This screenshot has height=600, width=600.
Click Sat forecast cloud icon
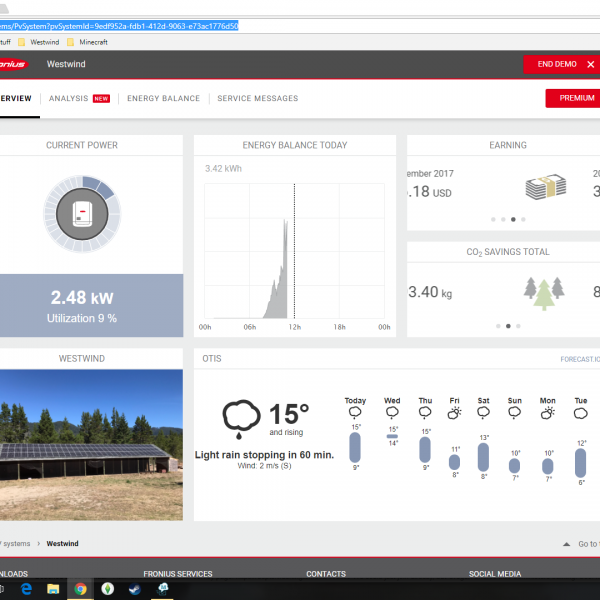point(483,412)
